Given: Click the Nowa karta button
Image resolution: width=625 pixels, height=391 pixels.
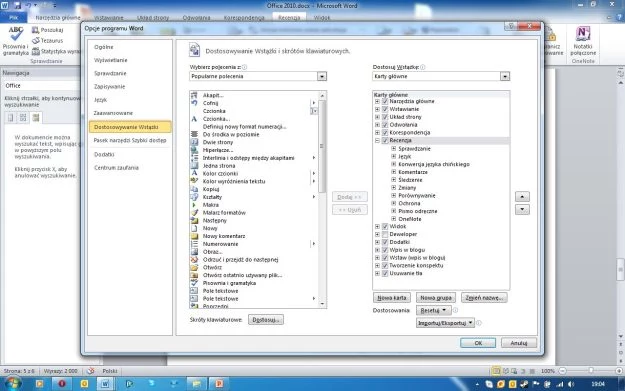Looking at the screenshot, I should click(x=392, y=298).
